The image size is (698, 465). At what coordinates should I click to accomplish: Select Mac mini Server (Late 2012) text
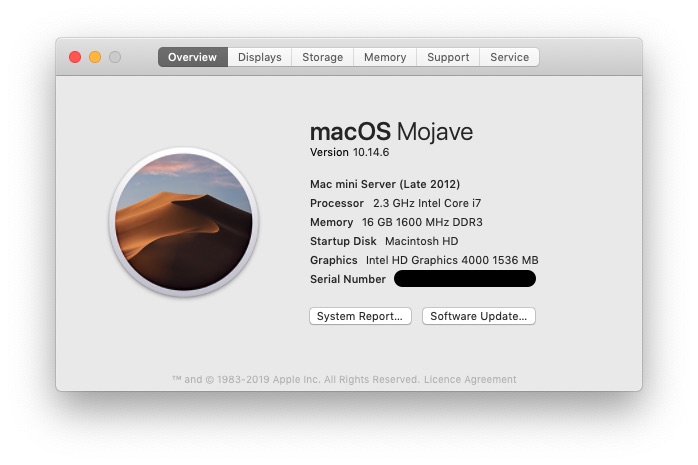pyautogui.click(x=385, y=184)
